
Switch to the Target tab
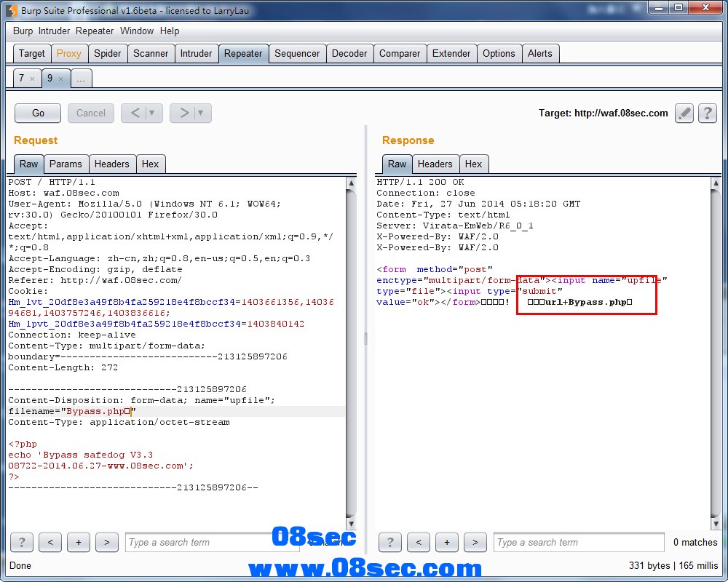[x=31, y=53]
